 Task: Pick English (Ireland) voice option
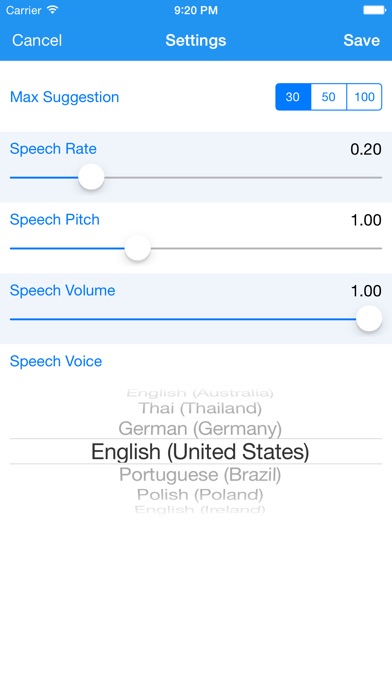coord(200,509)
